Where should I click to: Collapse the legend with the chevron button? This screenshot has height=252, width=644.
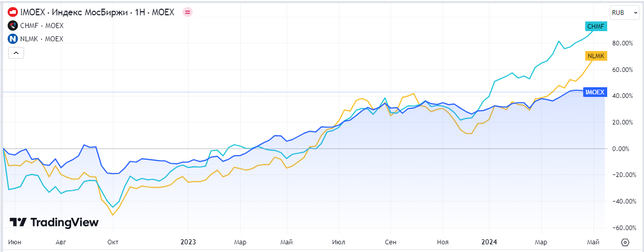[16, 53]
